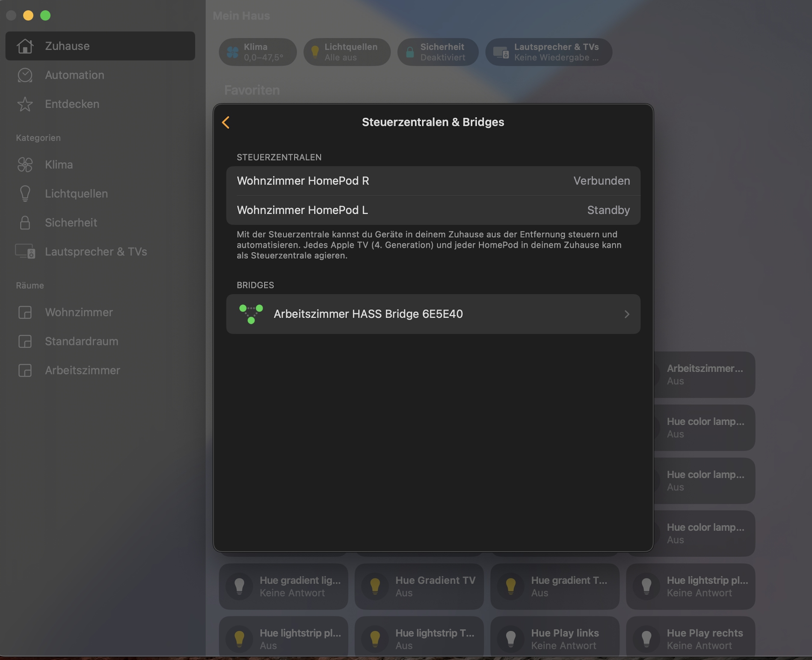Click Lautsprecher & TVs Keine Wiedergabe chip
The width and height of the screenshot is (812, 660).
(x=549, y=52)
